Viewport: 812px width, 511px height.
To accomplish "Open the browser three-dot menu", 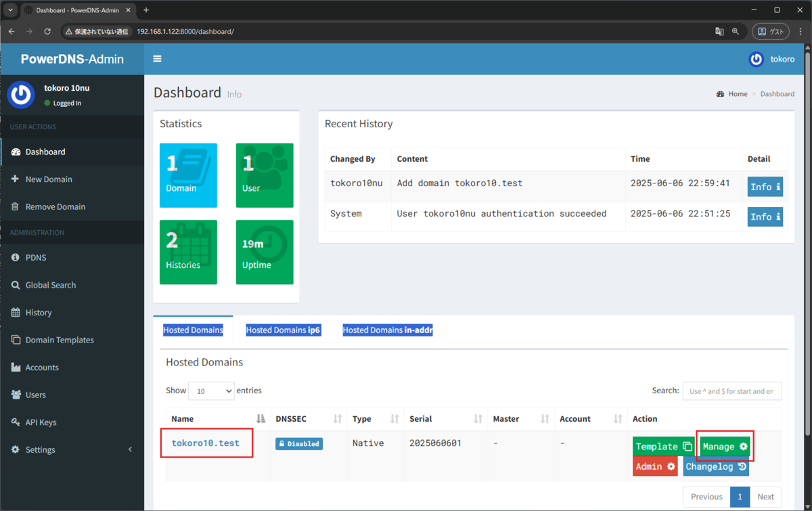I will tap(800, 31).
